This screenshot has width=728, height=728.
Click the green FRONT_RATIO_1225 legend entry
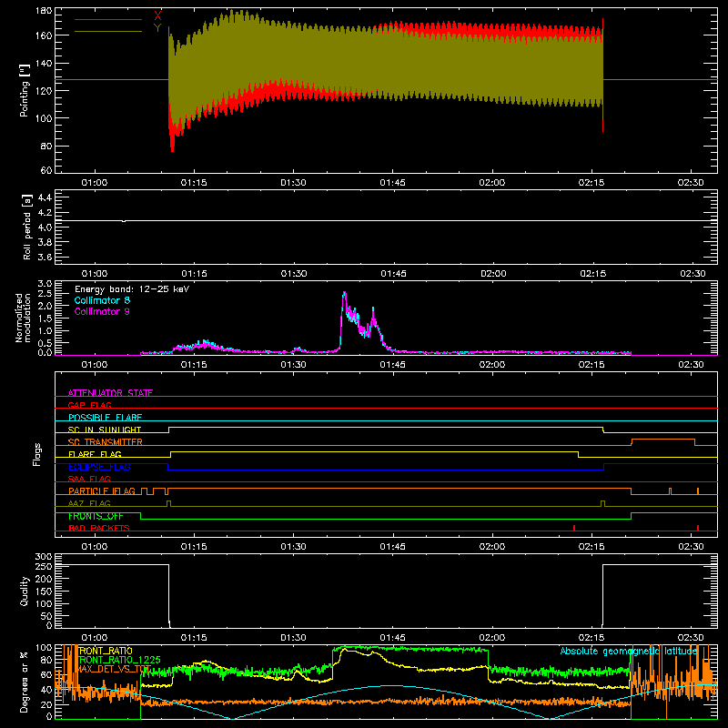point(119,659)
